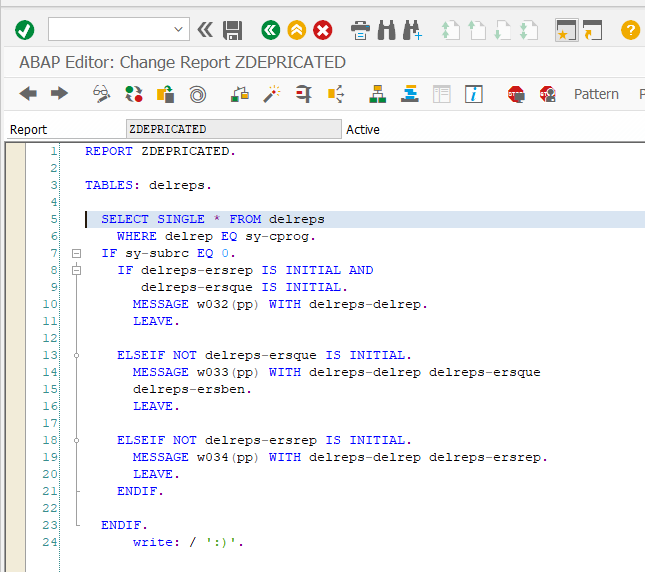Click 'SELECT SINGLE' text on line 5
Image resolution: width=645 pixels, height=572 pixels.
tap(153, 219)
